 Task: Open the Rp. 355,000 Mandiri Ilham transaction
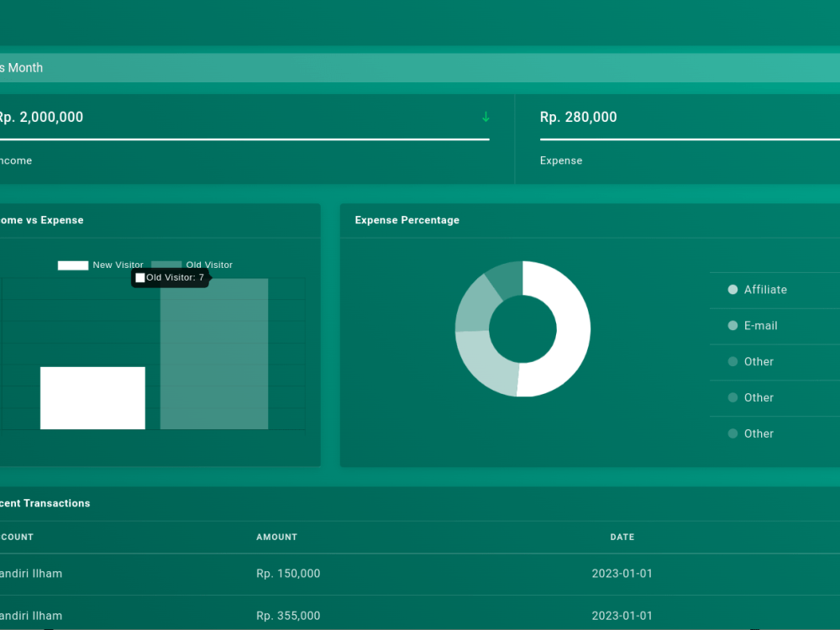click(288, 616)
